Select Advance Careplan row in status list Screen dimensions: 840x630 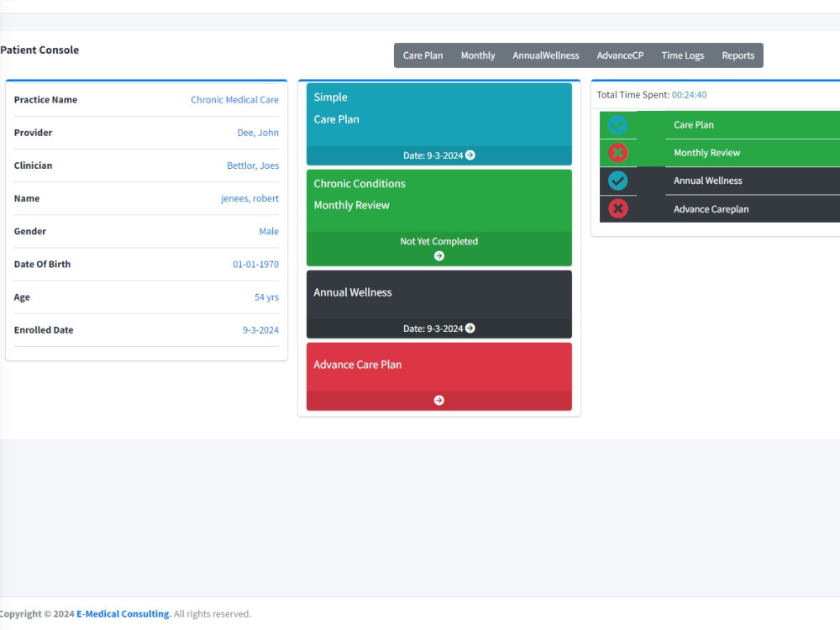coord(720,209)
